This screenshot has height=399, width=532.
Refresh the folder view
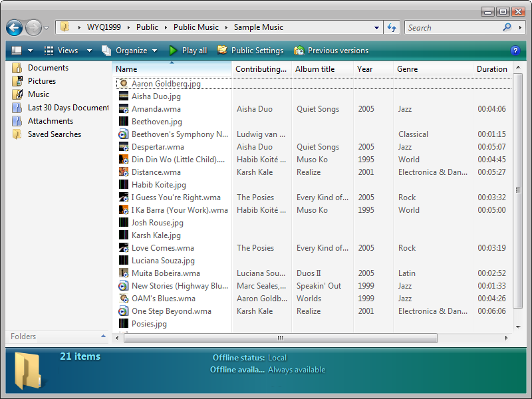pos(391,27)
